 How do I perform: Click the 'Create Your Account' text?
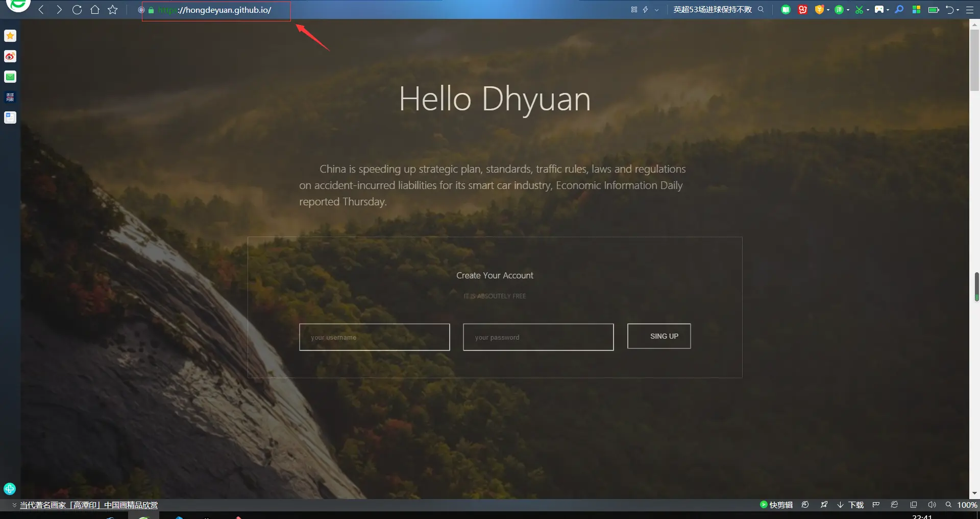(x=495, y=275)
